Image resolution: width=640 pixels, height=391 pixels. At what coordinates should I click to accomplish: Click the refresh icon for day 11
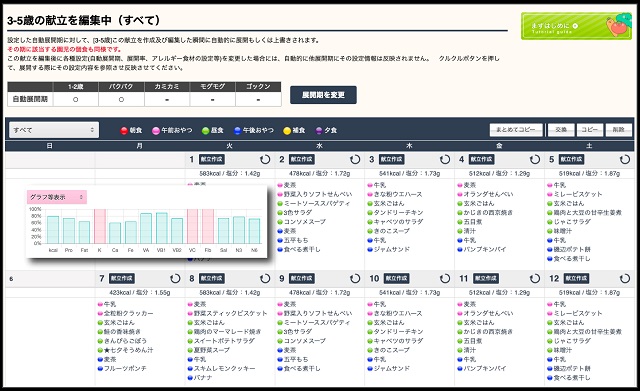(535, 279)
